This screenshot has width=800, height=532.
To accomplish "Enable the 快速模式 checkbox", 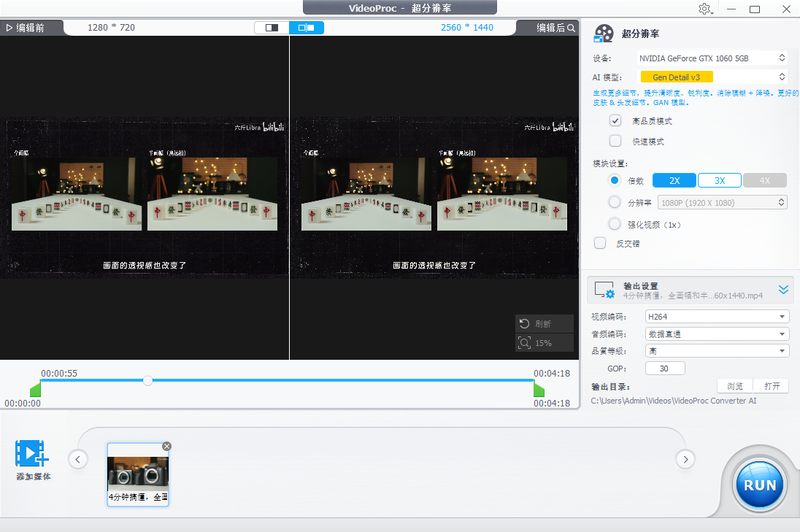I will click(615, 140).
